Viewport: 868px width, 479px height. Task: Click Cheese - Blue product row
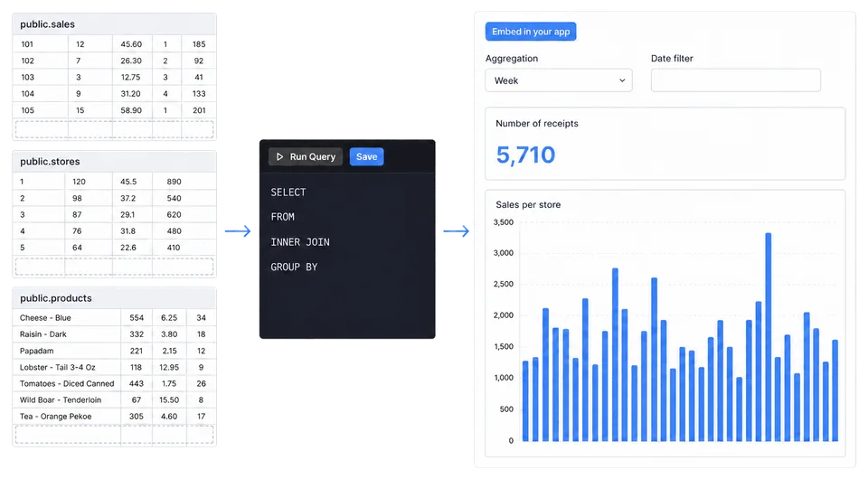coord(114,318)
